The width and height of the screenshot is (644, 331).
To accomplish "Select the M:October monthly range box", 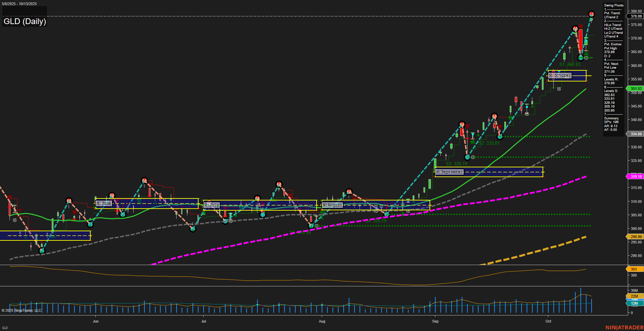I will click(x=560, y=75).
